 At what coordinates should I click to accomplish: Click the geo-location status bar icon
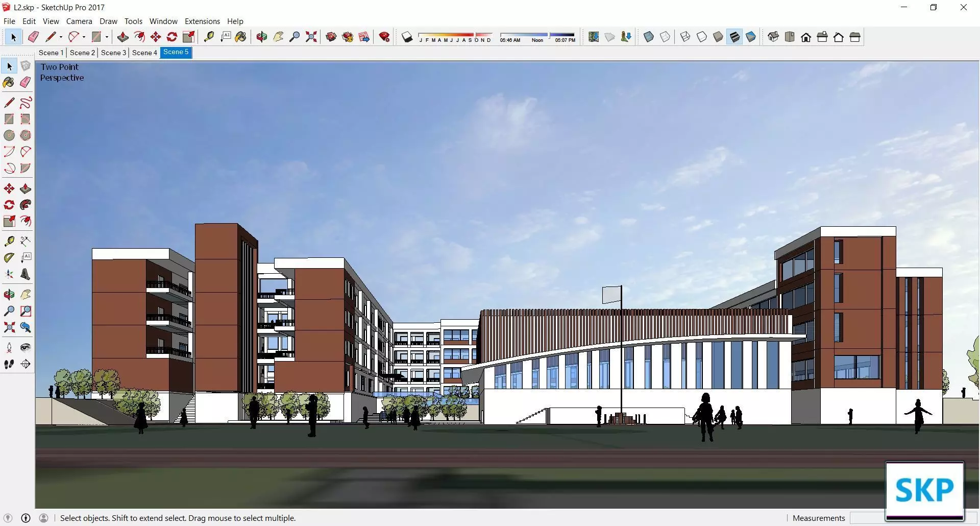pos(8,518)
